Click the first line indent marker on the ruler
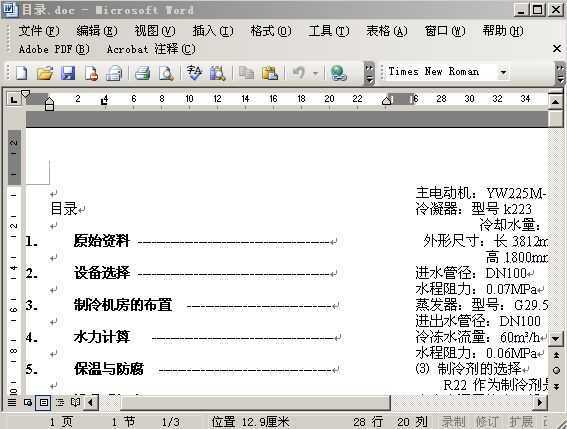Viewport: 567px width, 429px height. pos(25,94)
